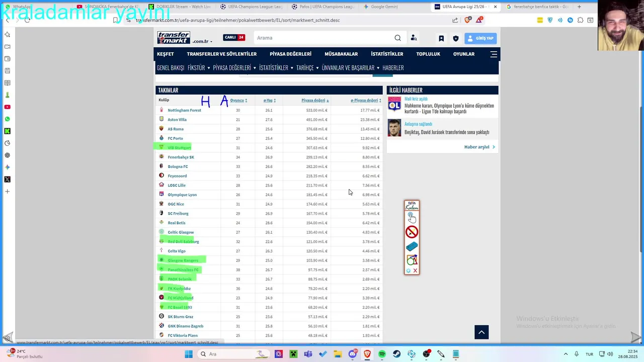644x362 pixels.
Task: Click the GİRİŞ YAP login button
Action: pos(480,38)
